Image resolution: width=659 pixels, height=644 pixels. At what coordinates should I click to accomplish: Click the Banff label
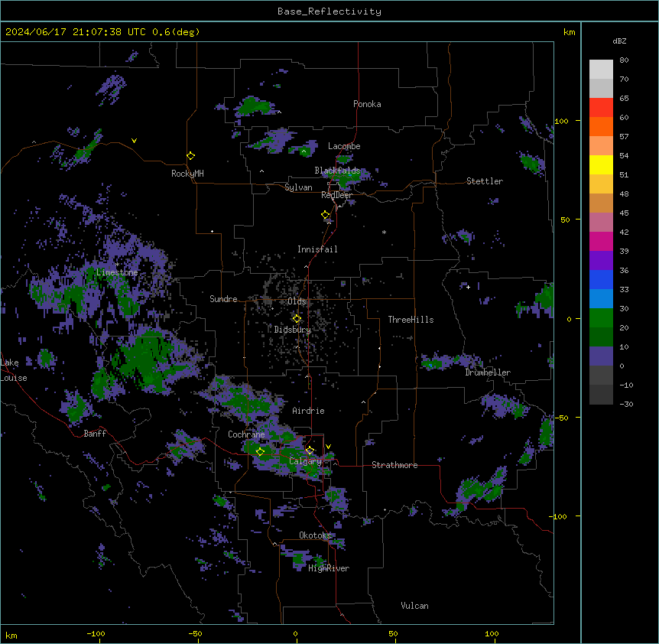tap(95, 434)
